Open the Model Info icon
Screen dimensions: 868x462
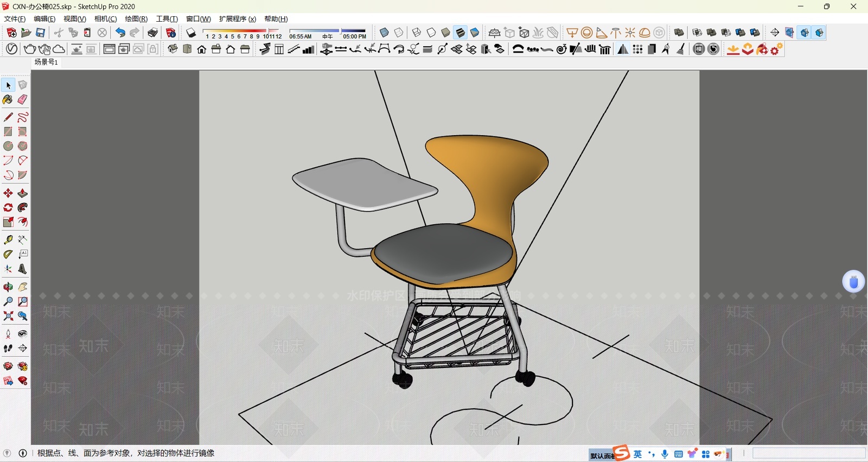170,33
